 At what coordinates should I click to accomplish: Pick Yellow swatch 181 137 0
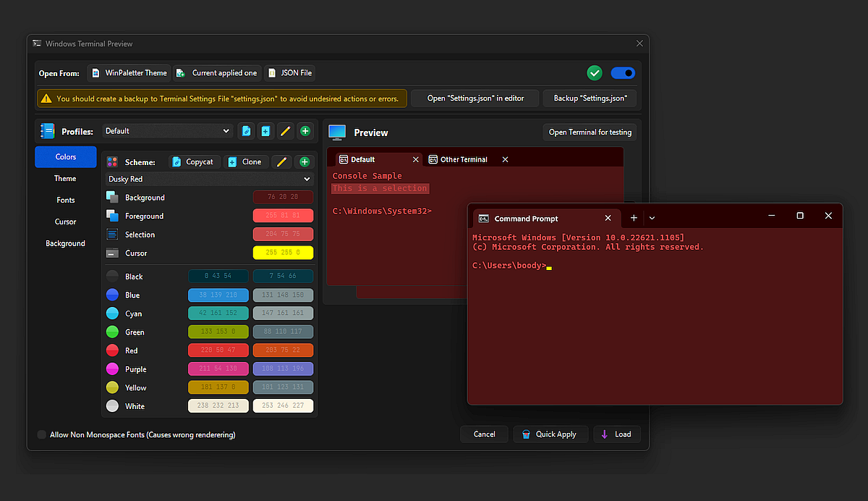(218, 387)
